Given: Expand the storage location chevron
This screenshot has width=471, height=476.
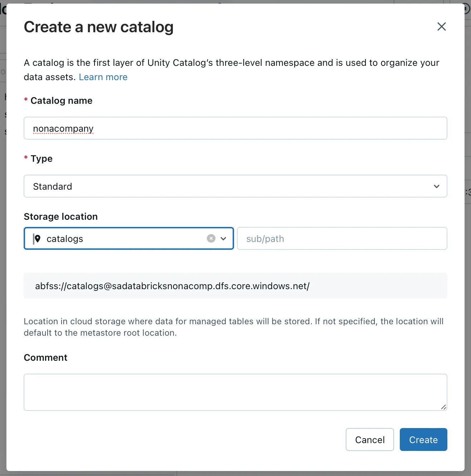Looking at the screenshot, I should (x=223, y=238).
